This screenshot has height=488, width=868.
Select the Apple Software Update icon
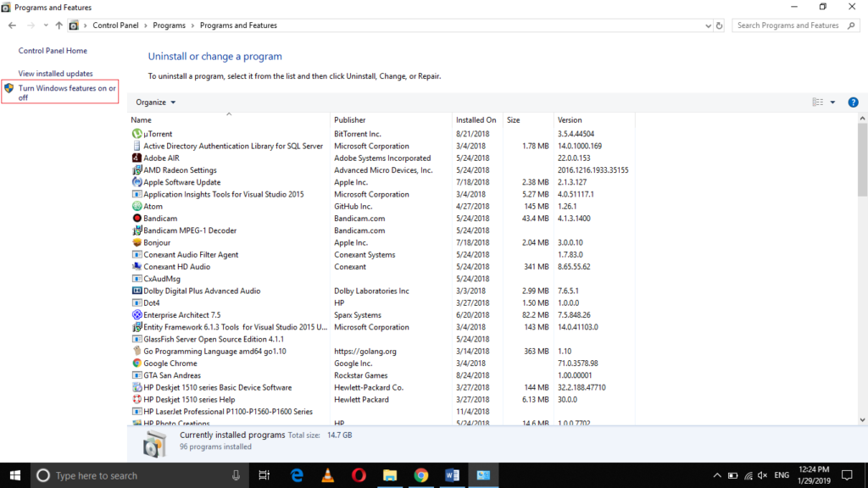136,182
